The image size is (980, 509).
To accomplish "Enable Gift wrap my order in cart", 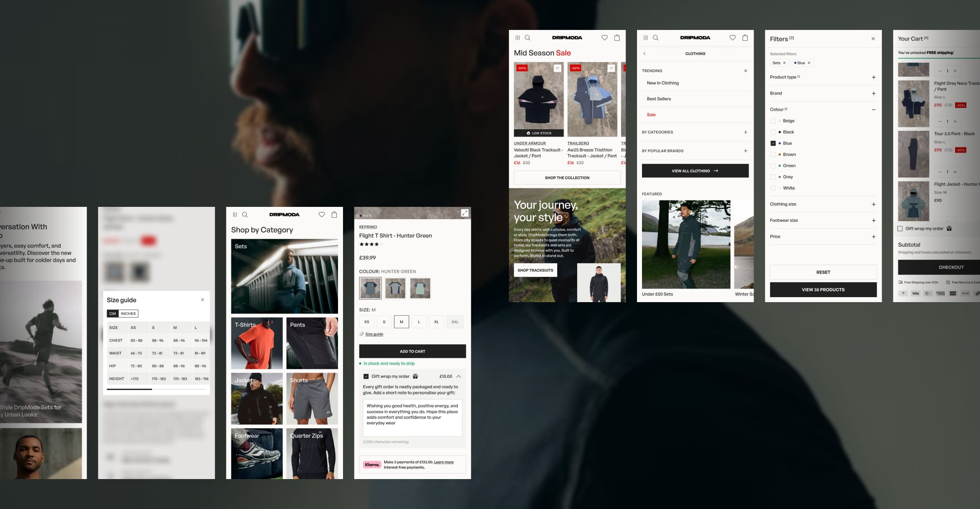I will (900, 229).
